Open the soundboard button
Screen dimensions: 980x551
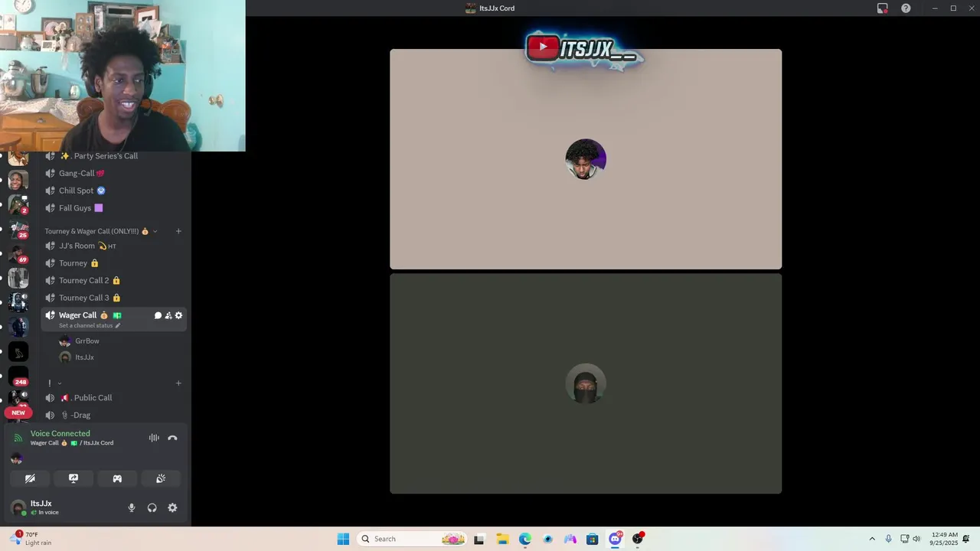coord(161,478)
